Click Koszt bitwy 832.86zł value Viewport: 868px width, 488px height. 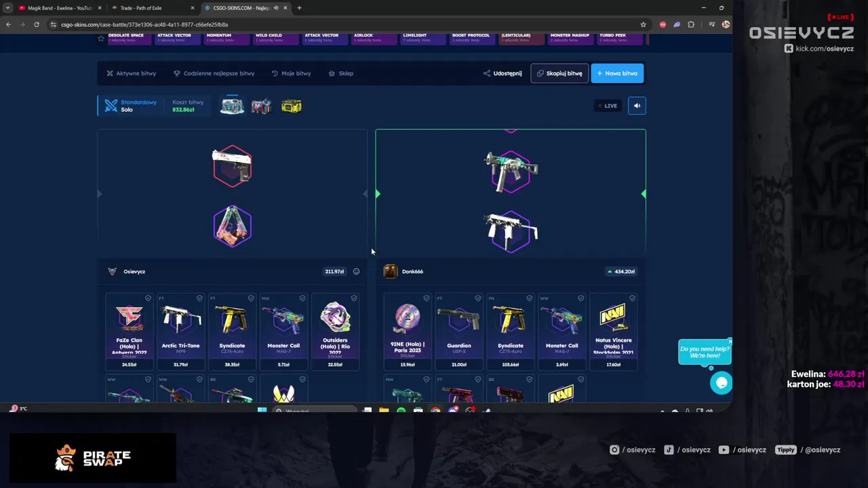183,110
